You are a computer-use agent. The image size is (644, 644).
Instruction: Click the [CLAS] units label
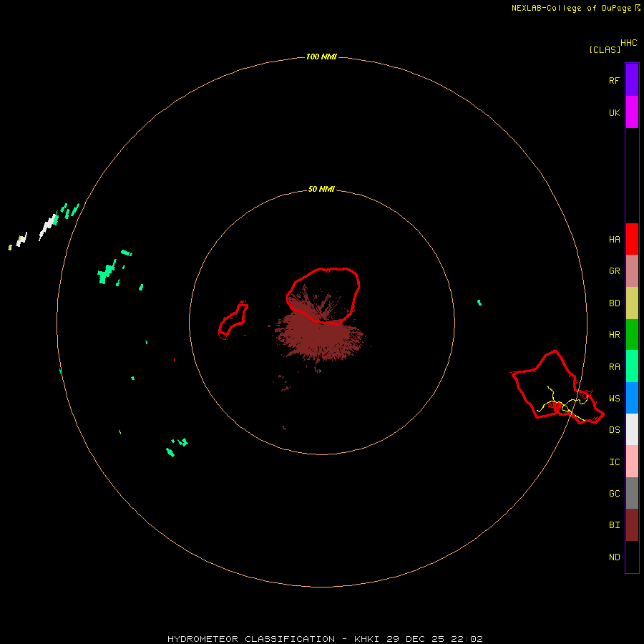(605, 49)
